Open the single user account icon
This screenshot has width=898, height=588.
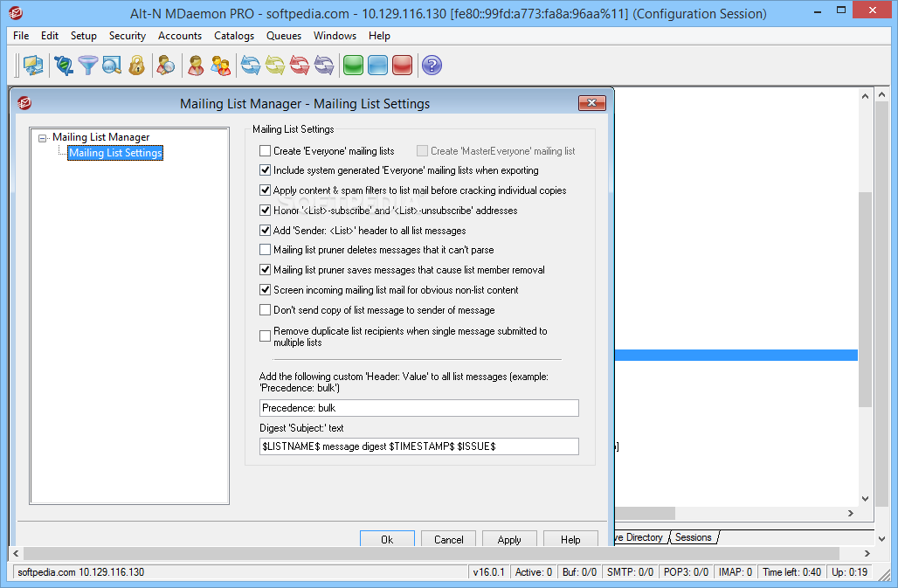[196, 66]
